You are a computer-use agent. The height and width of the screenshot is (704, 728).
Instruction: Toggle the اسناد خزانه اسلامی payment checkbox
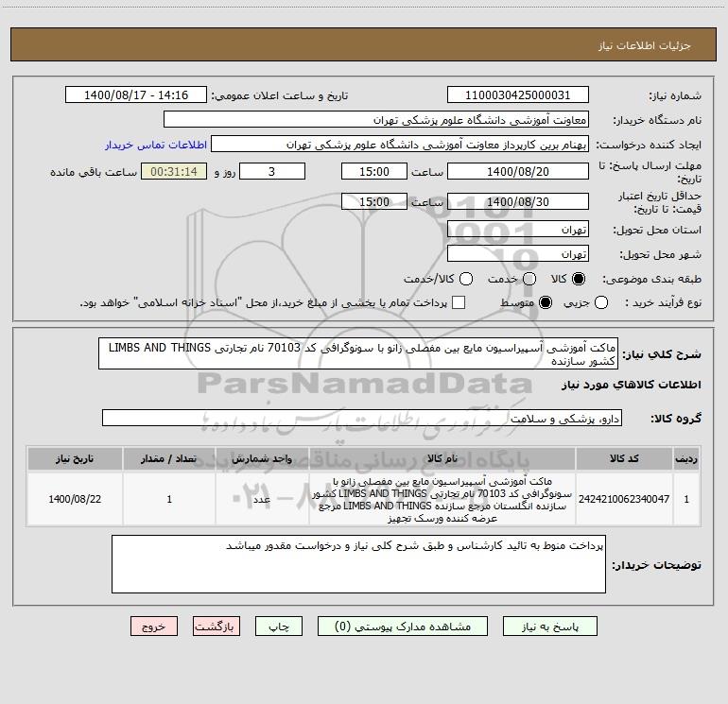459,302
